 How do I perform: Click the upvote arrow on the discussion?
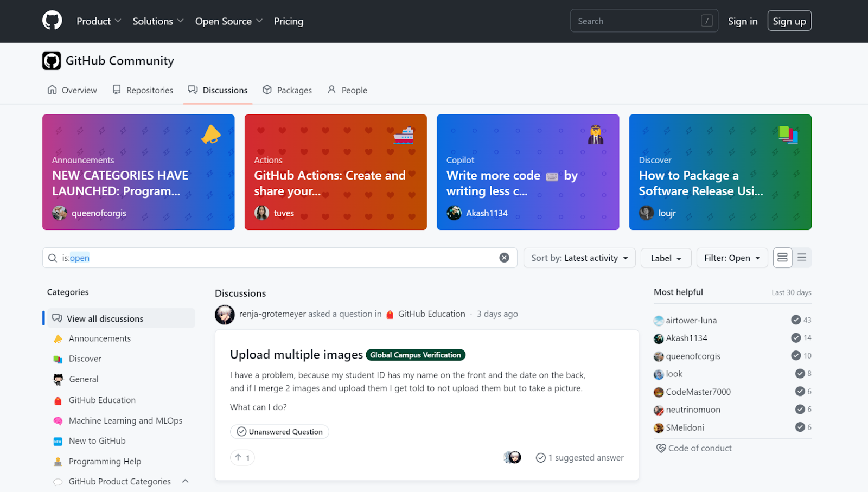[242, 457]
